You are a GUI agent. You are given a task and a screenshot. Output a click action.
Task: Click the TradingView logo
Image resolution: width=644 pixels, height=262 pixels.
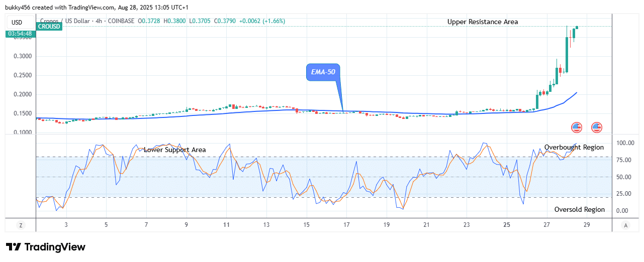coord(46,247)
